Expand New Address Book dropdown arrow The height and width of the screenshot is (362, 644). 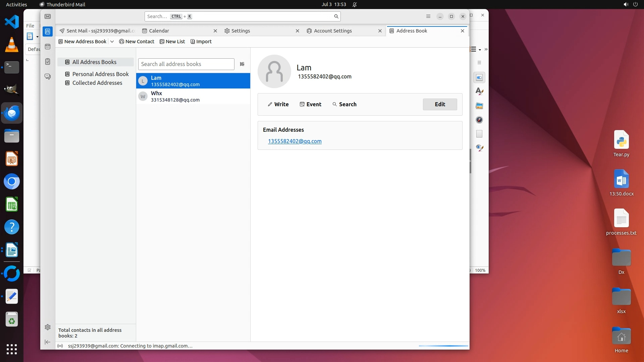click(x=112, y=42)
